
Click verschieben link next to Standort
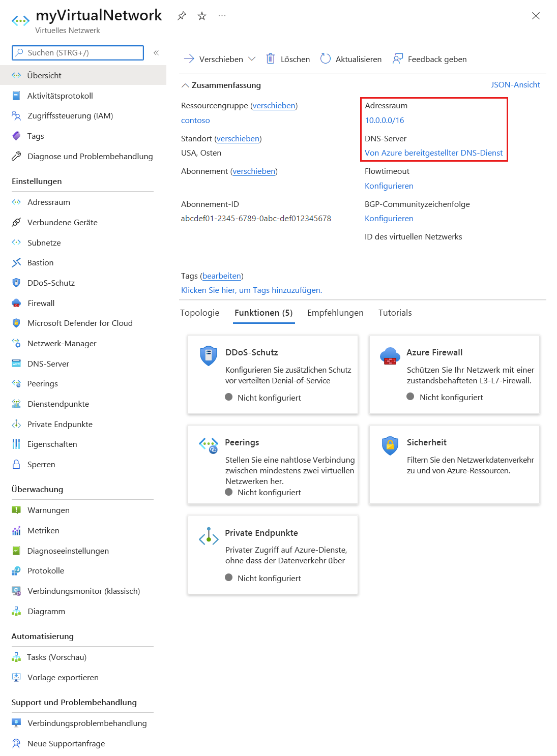238,139
